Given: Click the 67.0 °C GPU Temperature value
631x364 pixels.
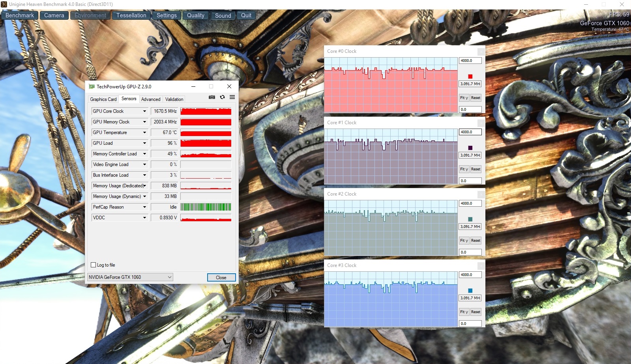Looking at the screenshot, I should [165, 133].
